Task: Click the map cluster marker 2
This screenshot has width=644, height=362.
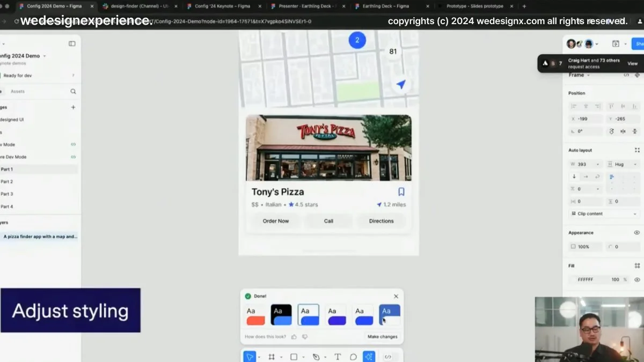Action: pos(357,40)
